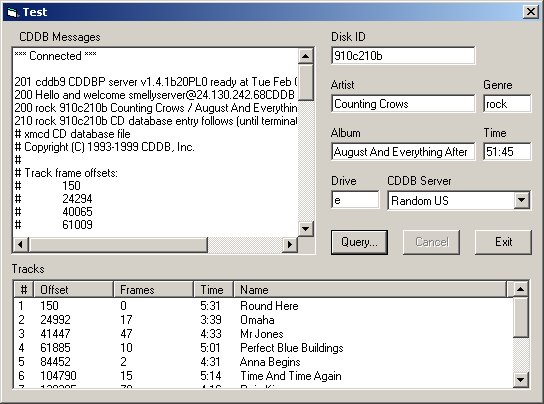Click the Exit button
Viewport: 544px width, 404px height.
[503, 242]
